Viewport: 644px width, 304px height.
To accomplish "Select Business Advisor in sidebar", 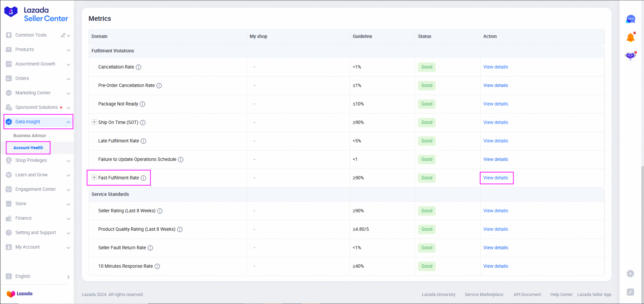I will tap(30, 136).
